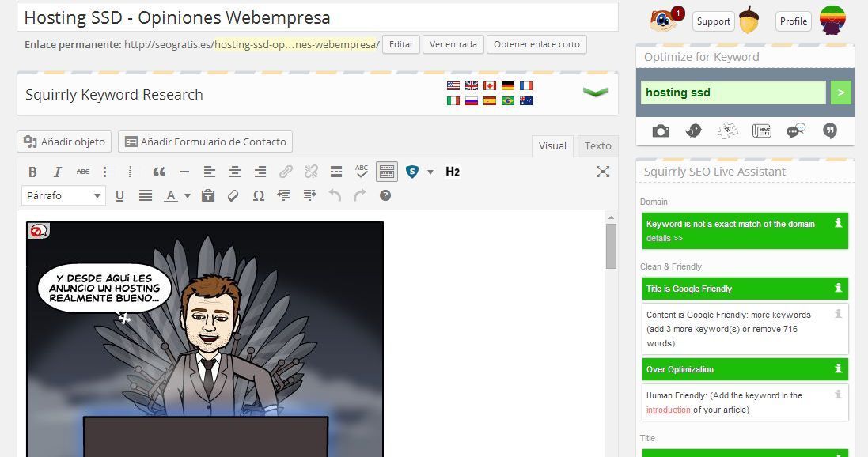This screenshot has width=868, height=457.
Task: Open keyboard shortcuts help icon
Action: point(385,195)
